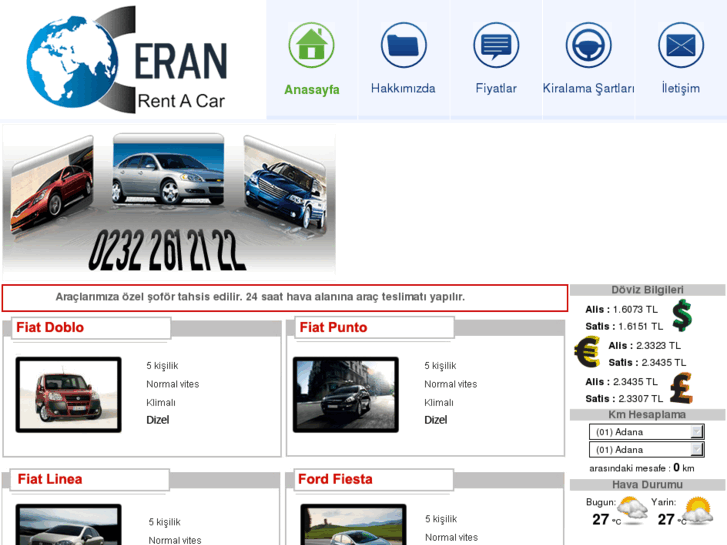This screenshot has width=727, height=545.
Task: Click Klimalı under Fiat Doblo
Action: point(161,403)
